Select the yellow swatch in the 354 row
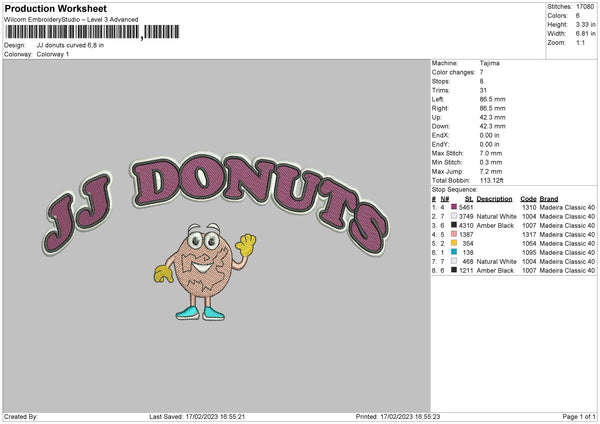600x424 pixels. 454,243
